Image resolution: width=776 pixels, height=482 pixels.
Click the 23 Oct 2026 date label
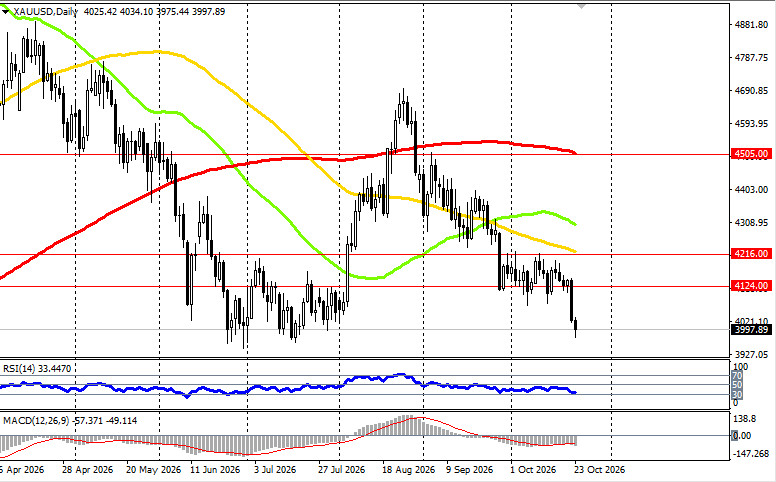(599, 470)
